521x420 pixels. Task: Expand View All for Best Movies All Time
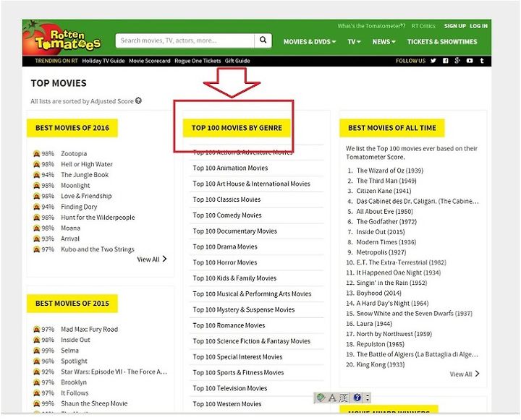click(465, 374)
